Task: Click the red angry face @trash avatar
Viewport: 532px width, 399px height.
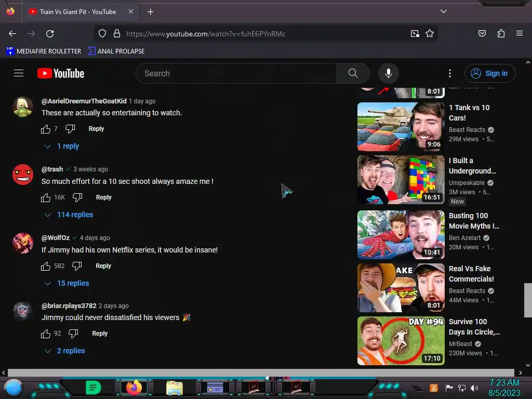Action: pos(23,175)
